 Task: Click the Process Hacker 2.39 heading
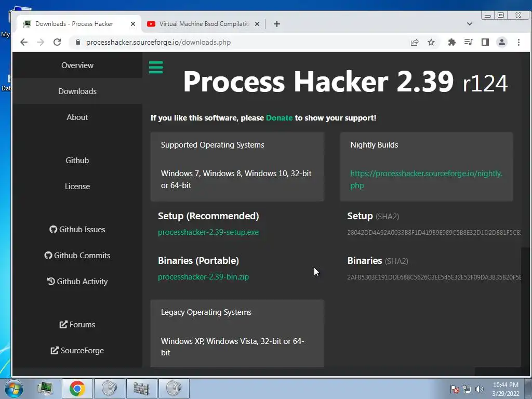tap(345, 82)
